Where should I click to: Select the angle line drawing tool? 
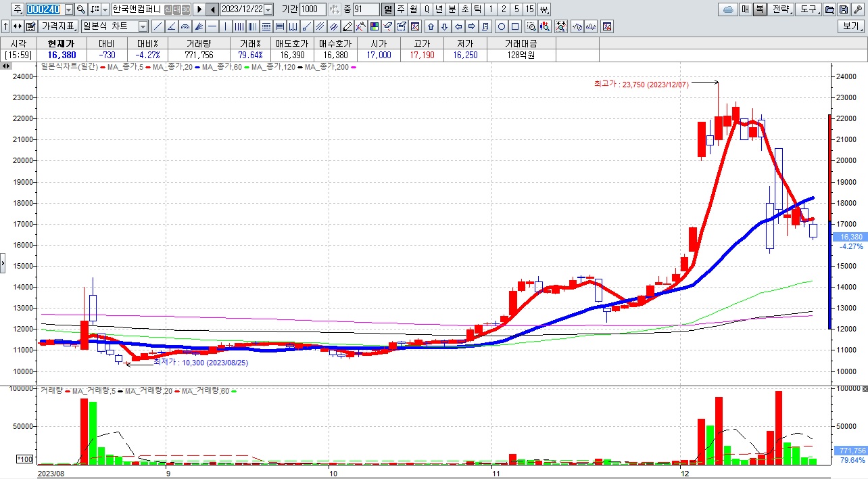click(171, 26)
